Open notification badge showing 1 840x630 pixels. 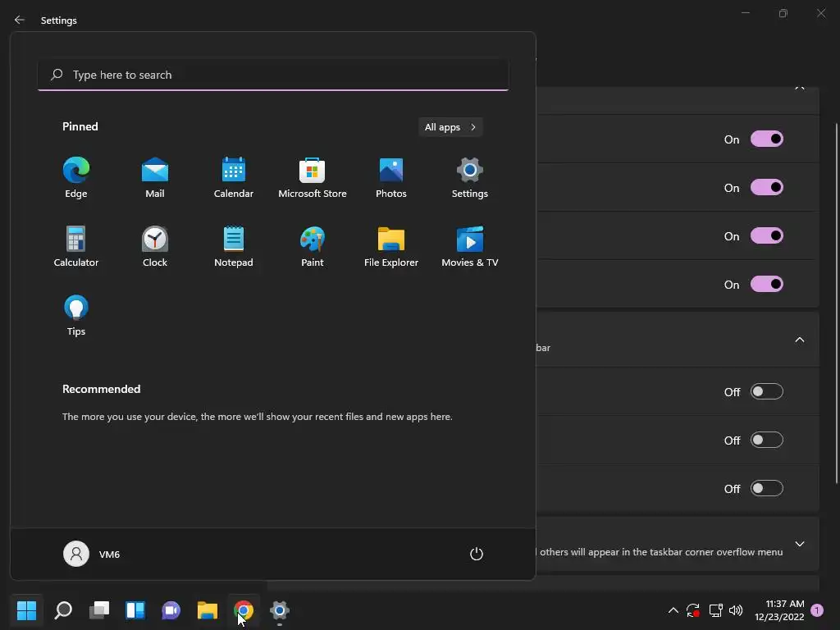click(x=817, y=610)
